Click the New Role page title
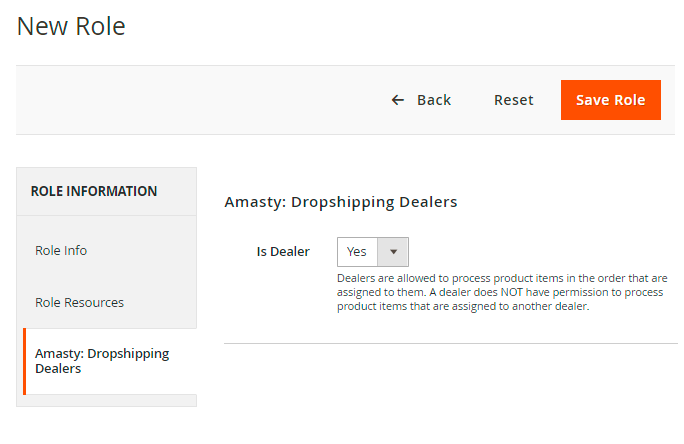This screenshot has height=444, width=684. pos(71,27)
